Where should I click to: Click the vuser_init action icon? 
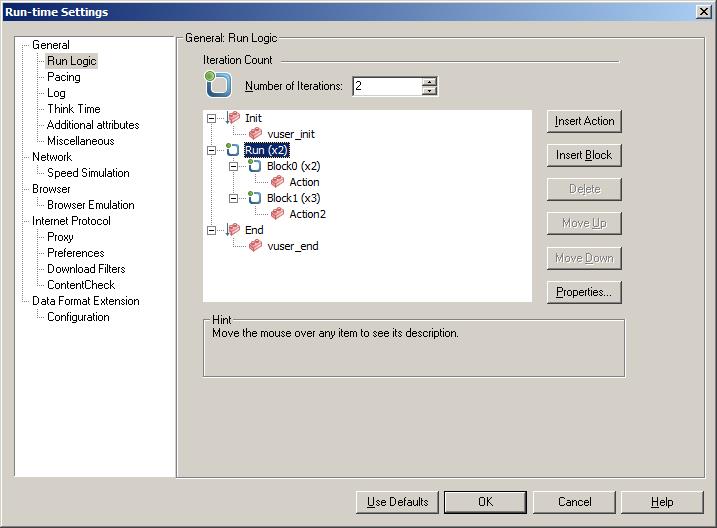(x=255, y=134)
